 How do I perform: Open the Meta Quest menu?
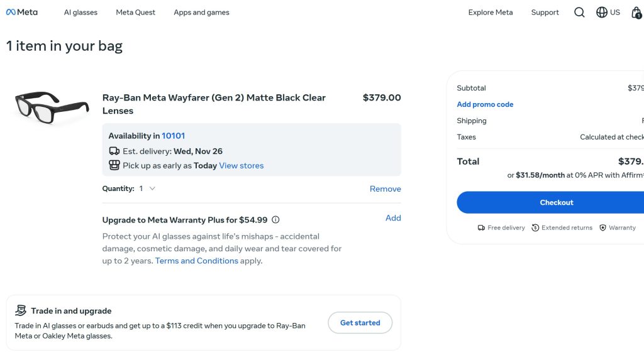click(136, 13)
